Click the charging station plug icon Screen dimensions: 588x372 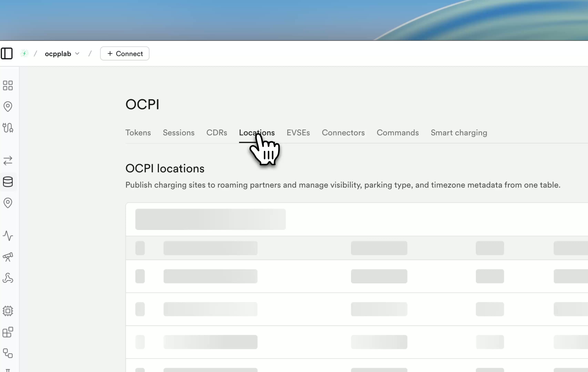(8, 128)
